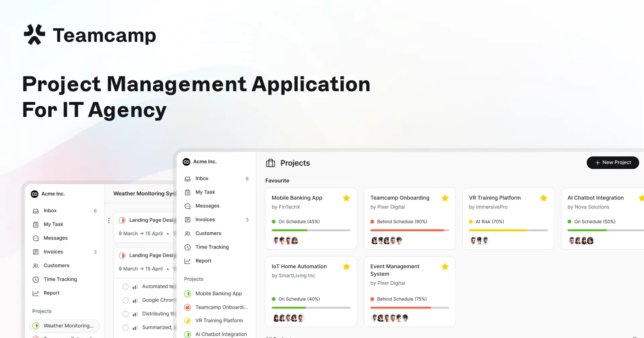Click the At Risk progress bar on VR Training Platform
The width and height of the screenshot is (644, 338).
508,230
